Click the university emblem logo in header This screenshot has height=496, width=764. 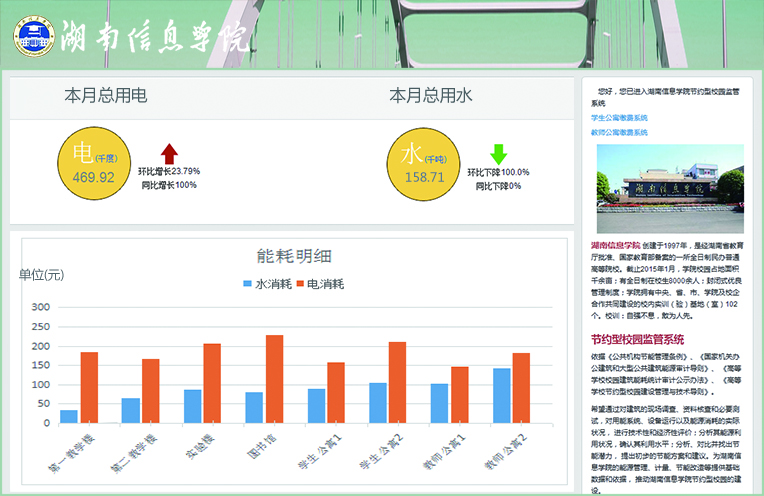pyautogui.click(x=35, y=35)
